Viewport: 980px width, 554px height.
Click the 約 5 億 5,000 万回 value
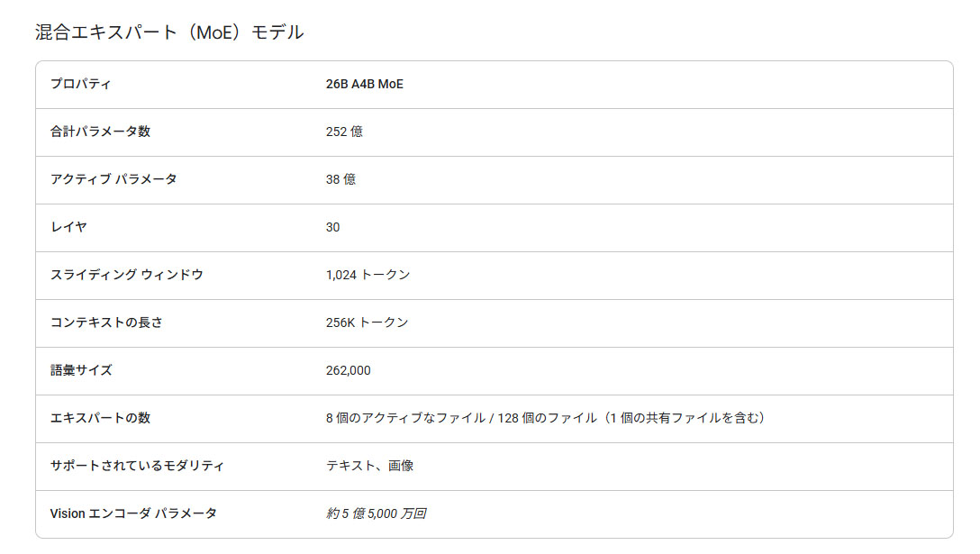(376, 513)
